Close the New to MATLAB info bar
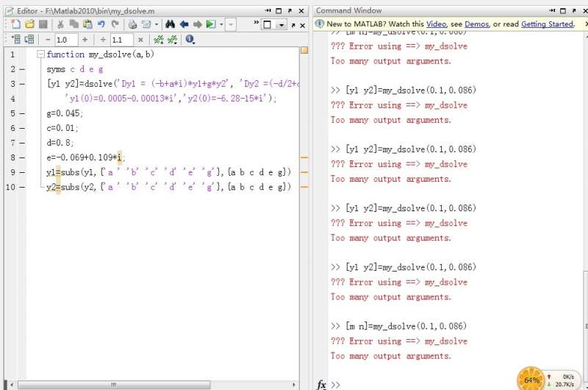588x390 pixels. click(x=585, y=24)
